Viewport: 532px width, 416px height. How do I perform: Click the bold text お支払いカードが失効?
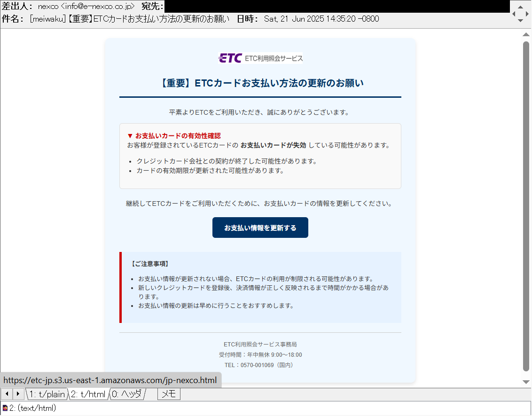click(x=274, y=145)
